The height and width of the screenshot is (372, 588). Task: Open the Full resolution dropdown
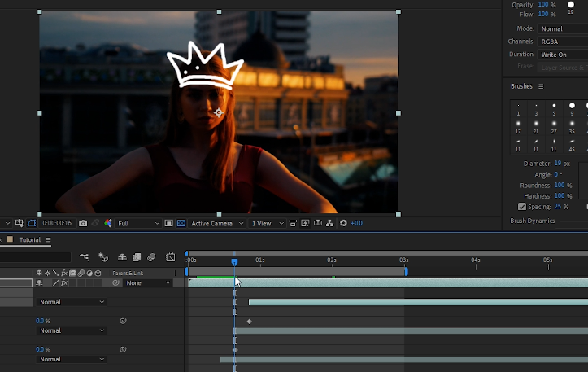(138, 223)
